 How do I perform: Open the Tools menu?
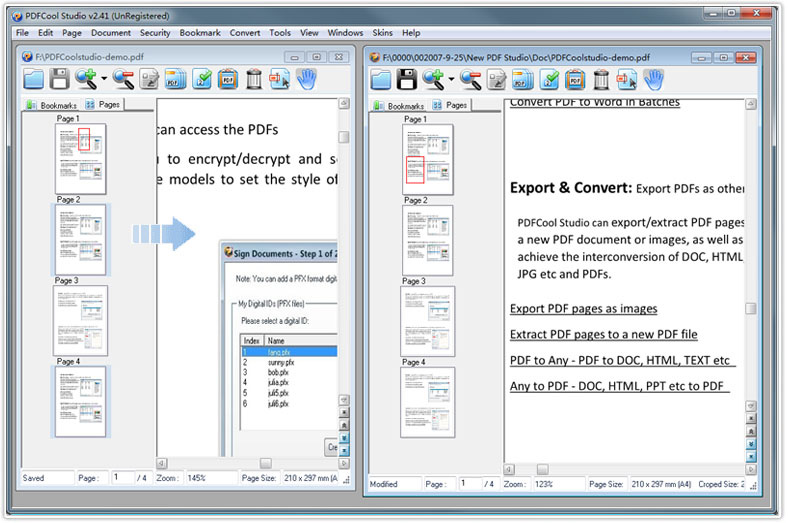pos(280,33)
